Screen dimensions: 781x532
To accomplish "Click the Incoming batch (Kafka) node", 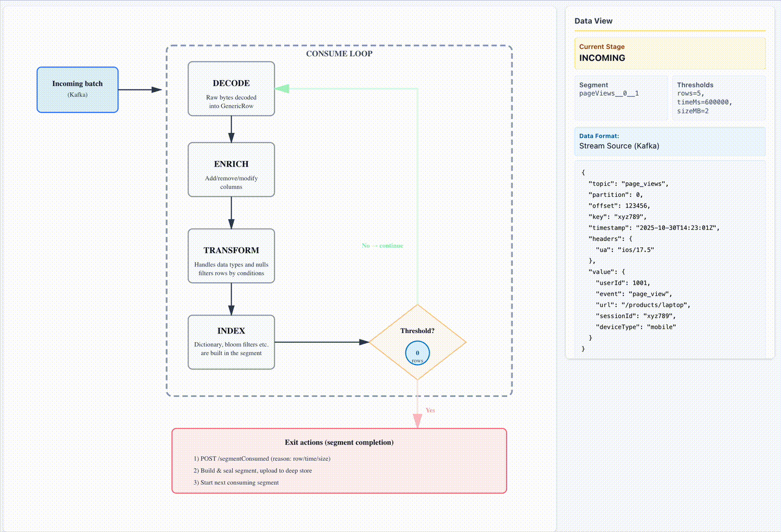I will (x=78, y=89).
